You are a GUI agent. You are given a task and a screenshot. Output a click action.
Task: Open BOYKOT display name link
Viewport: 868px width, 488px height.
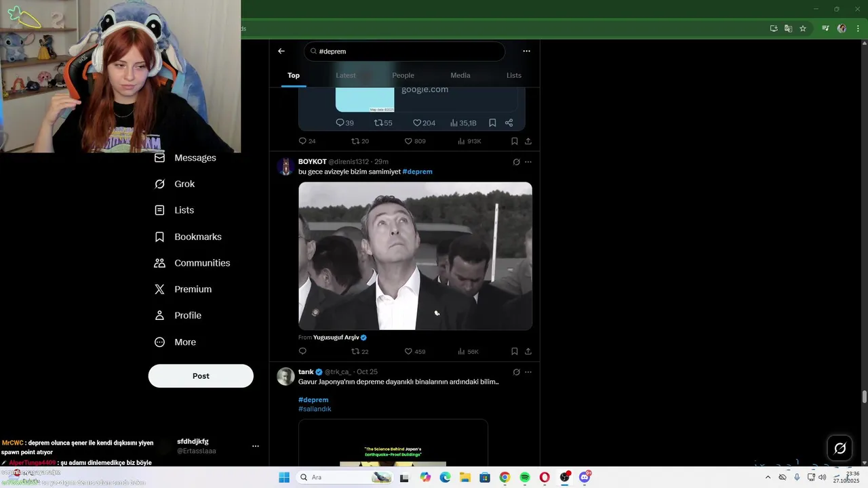(x=313, y=162)
